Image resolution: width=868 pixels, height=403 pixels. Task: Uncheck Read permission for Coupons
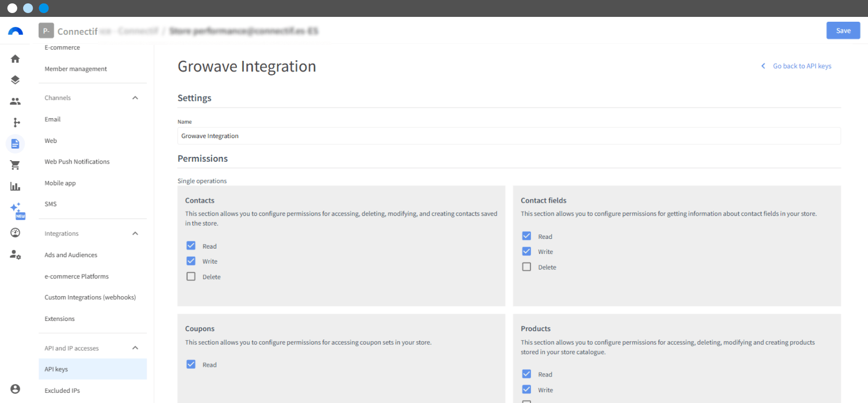[191, 364]
